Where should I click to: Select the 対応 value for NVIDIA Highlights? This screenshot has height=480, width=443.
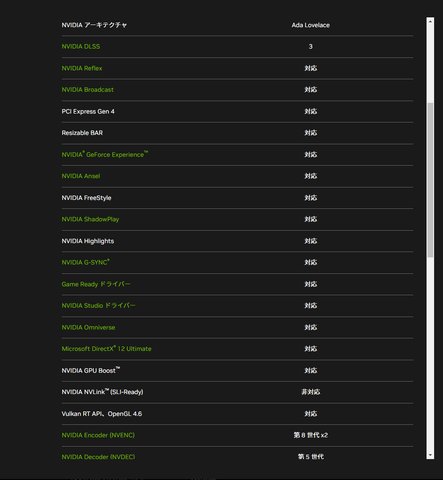coord(311,241)
